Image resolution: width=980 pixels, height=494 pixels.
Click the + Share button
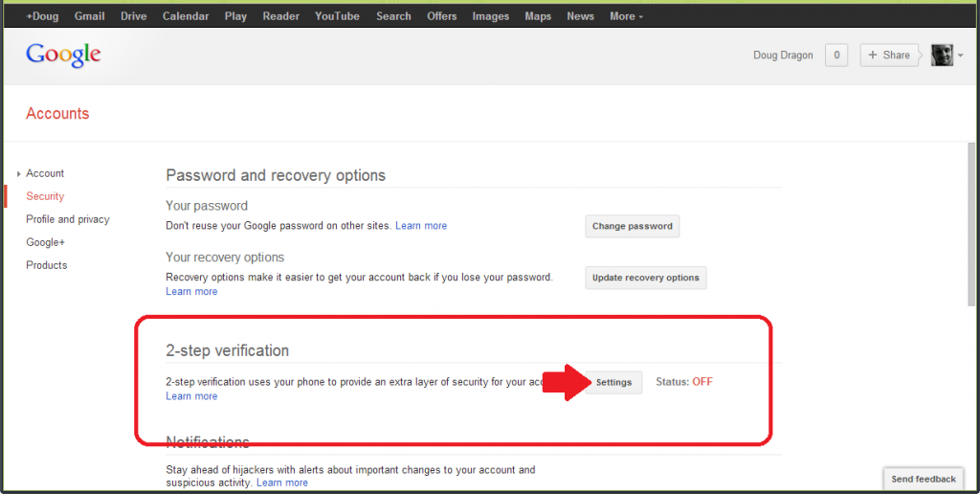tap(889, 55)
